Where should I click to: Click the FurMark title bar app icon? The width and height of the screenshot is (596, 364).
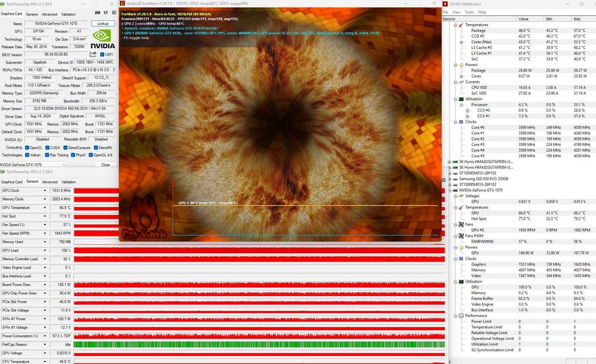point(122,4)
